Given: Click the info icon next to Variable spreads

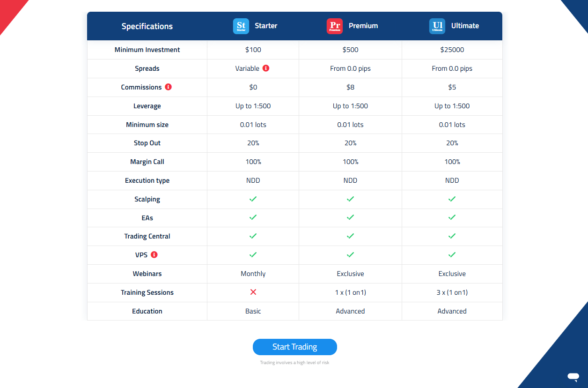Looking at the screenshot, I should click(266, 68).
